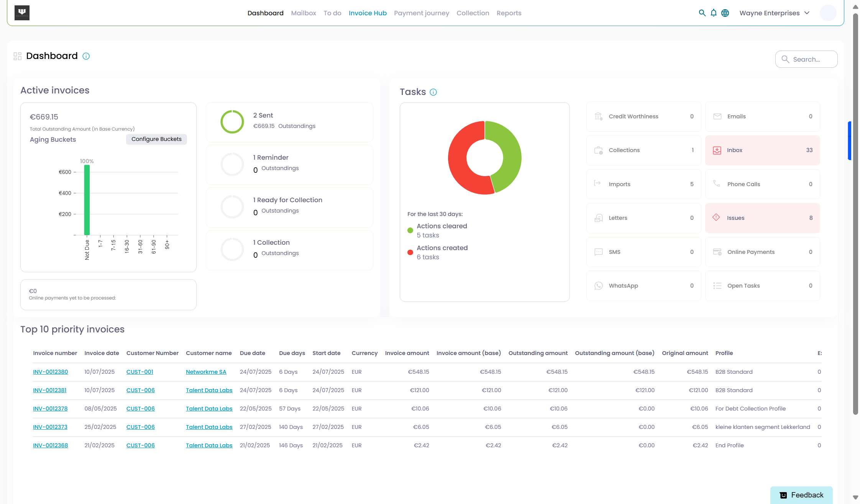Open notifications bell icon

pyautogui.click(x=713, y=13)
